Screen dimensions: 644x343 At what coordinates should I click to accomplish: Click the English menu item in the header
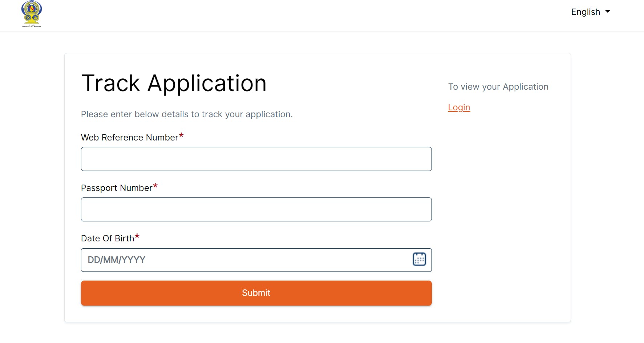(586, 12)
